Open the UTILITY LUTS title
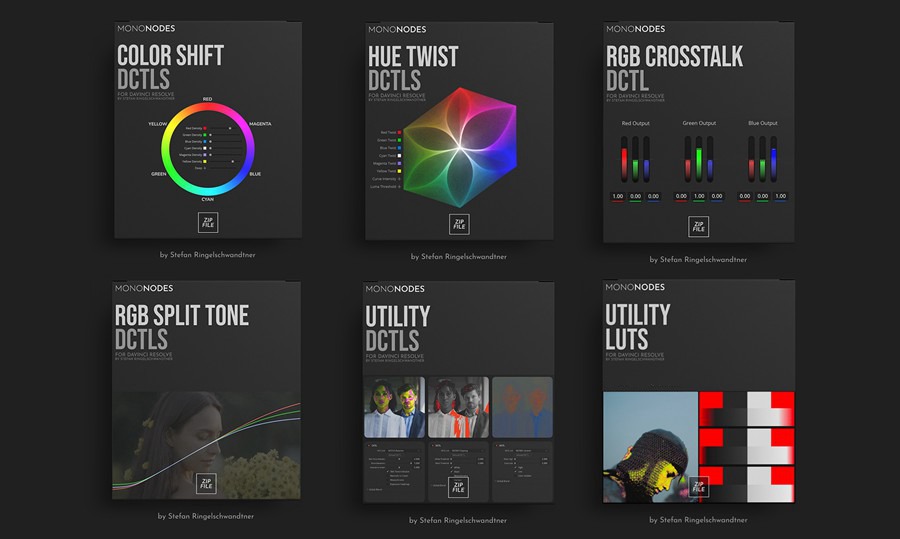 tap(638, 327)
